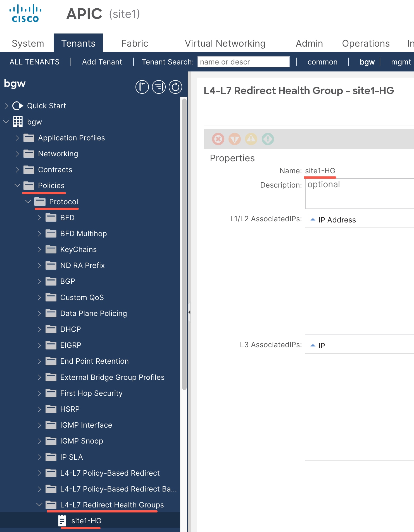Image resolution: width=414 pixels, height=532 pixels.
Task: Click the green info faults icon
Action: point(268,139)
